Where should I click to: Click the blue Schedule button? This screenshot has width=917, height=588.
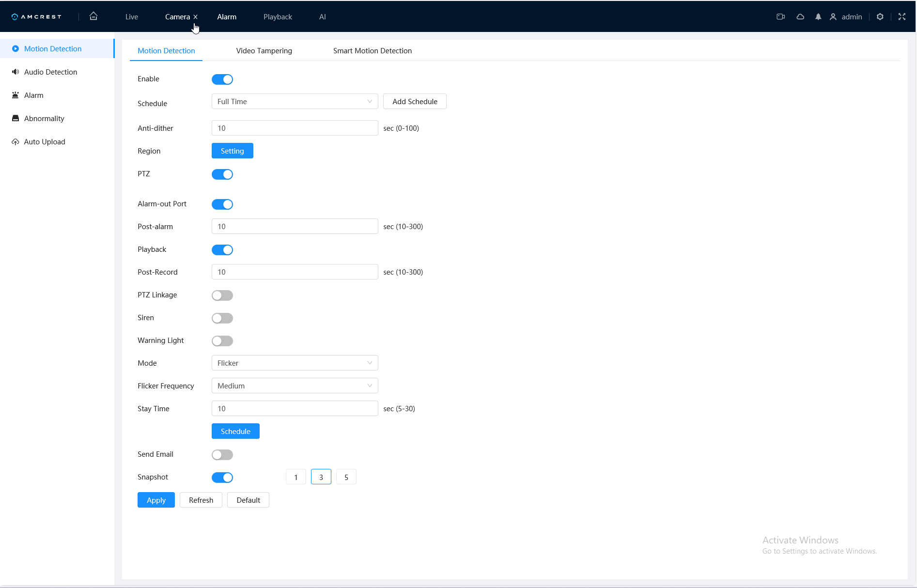click(235, 432)
